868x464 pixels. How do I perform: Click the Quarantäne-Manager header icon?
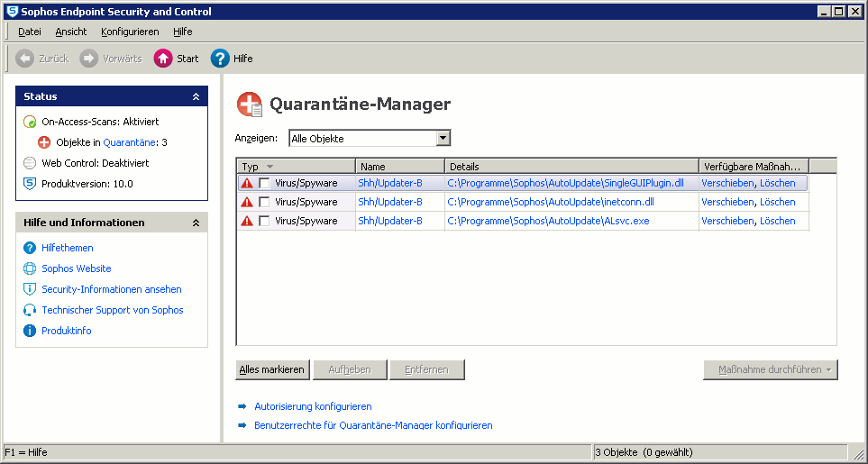(250, 105)
